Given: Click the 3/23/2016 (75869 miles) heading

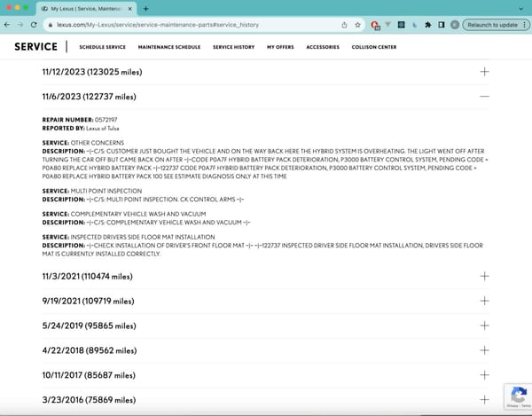Looking at the screenshot, I should 89,400.
